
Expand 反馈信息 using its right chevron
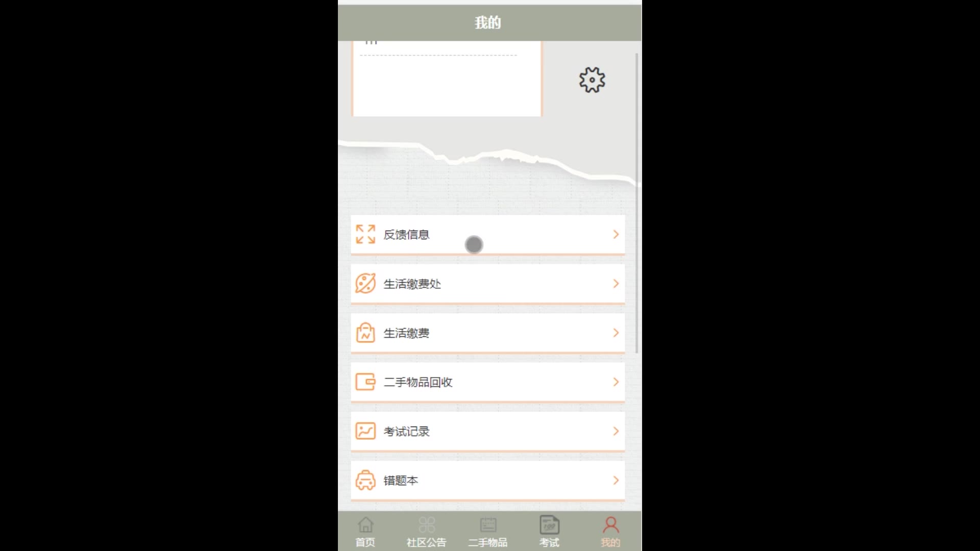[616, 234]
